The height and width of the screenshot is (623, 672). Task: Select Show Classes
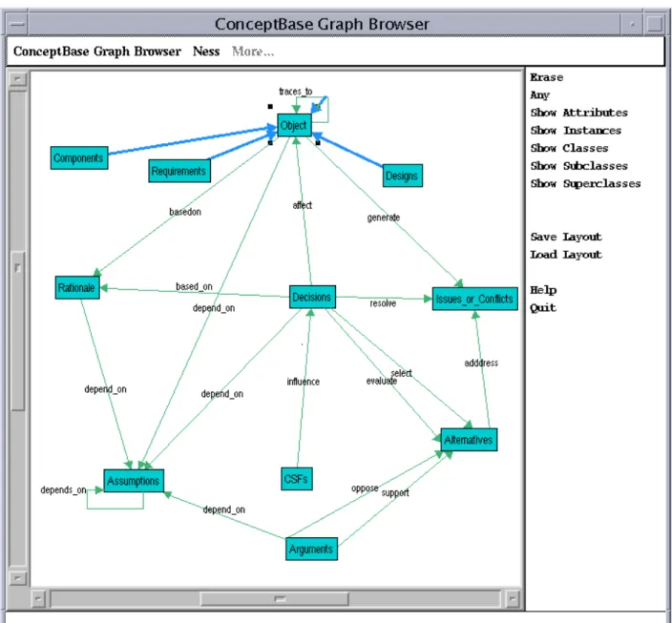click(x=569, y=148)
